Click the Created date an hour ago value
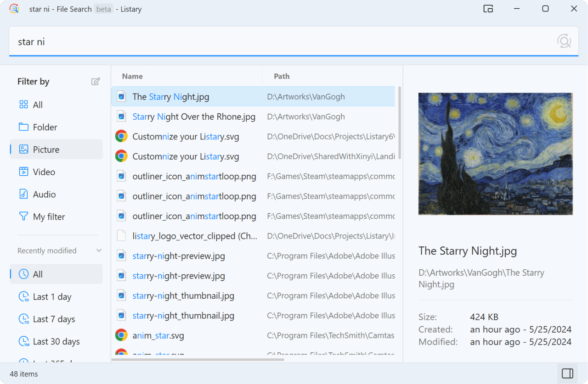Image resolution: width=588 pixels, height=384 pixels. (x=521, y=329)
